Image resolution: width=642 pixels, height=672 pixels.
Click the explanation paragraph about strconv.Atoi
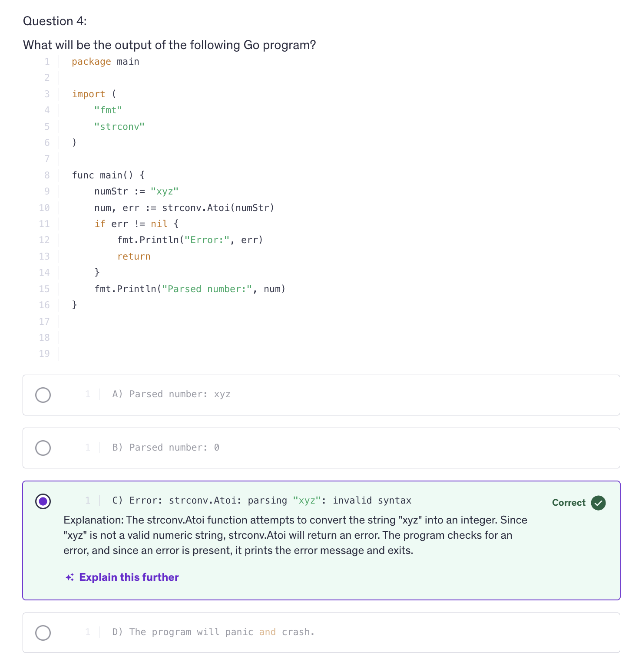(x=295, y=535)
